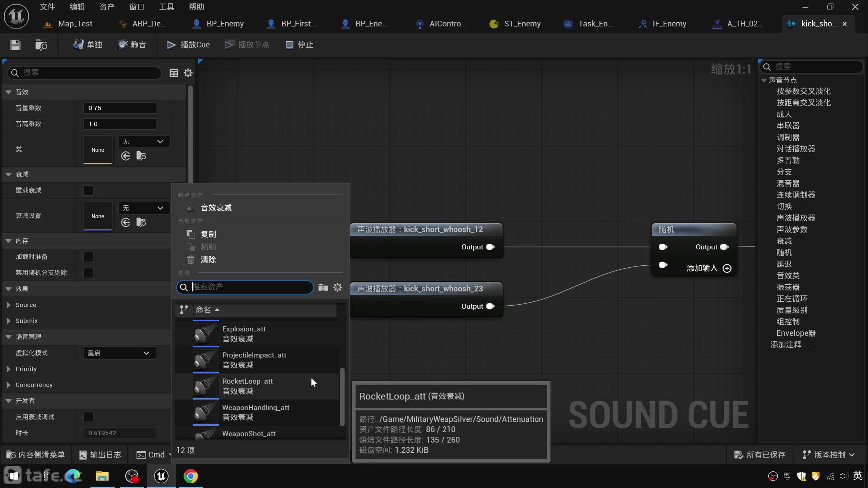Open the 类 asset dropdown
The image size is (868, 488).
tap(144, 142)
